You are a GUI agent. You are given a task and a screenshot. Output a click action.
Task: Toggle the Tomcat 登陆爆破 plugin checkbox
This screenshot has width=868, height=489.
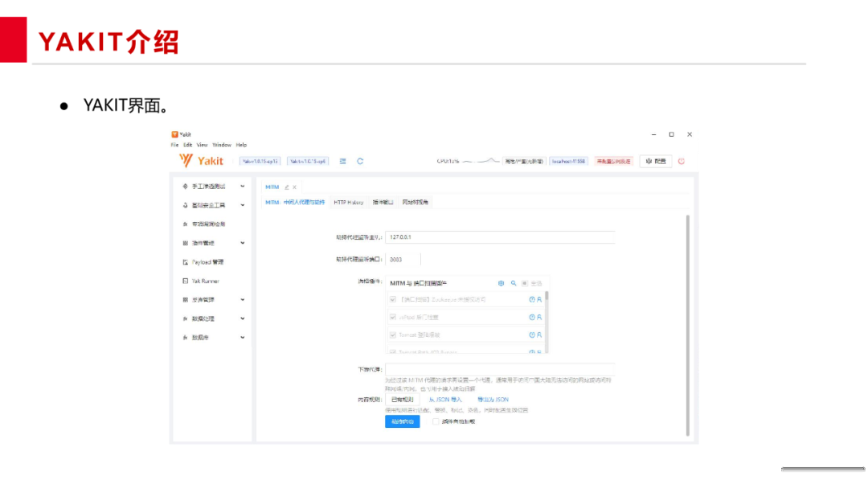pyautogui.click(x=393, y=335)
